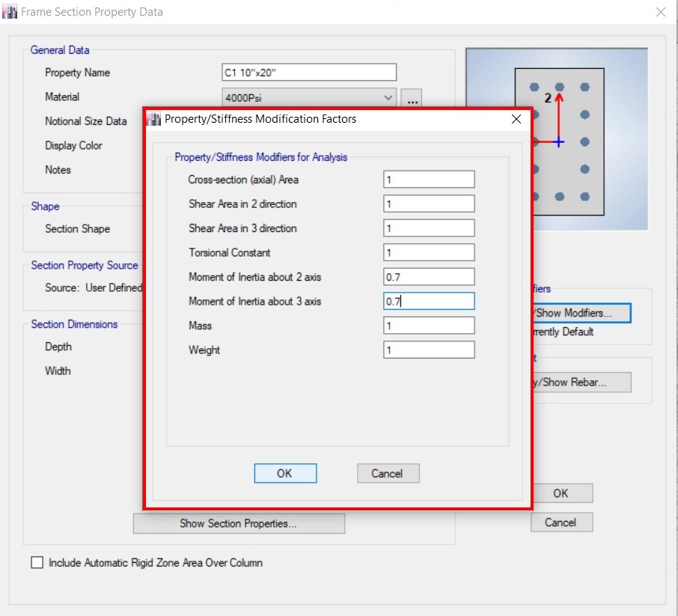Select the Torsional Constant input field
Viewport: 678px width, 616px height.
point(428,252)
